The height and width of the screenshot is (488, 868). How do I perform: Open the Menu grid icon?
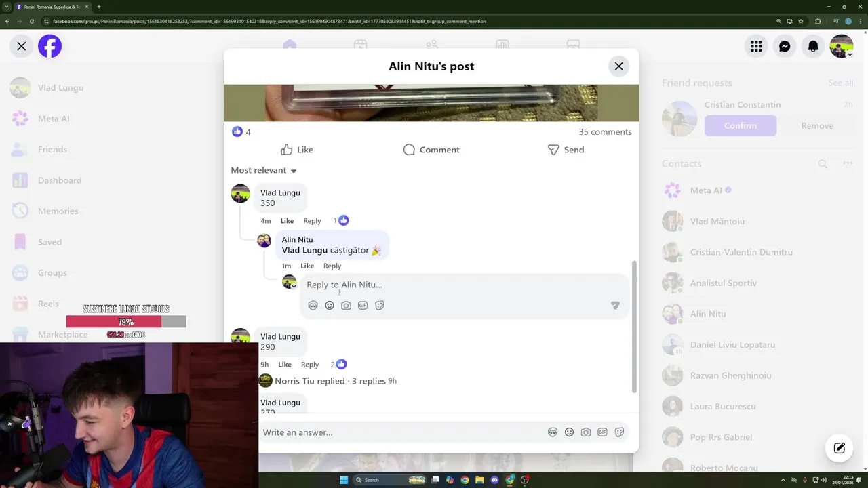pos(756,46)
